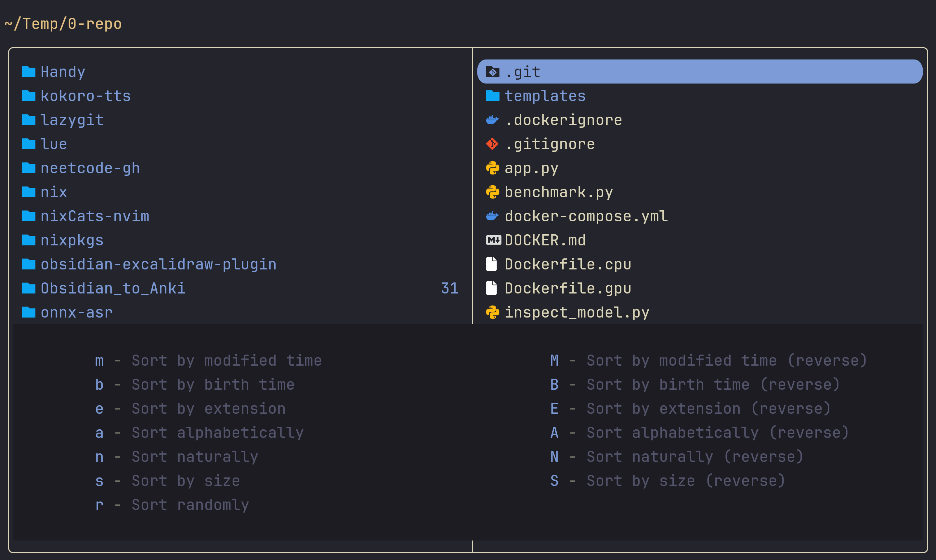Select the highlighted .git name
The width and height of the screenshot is (936, 560).
[523, 72]
